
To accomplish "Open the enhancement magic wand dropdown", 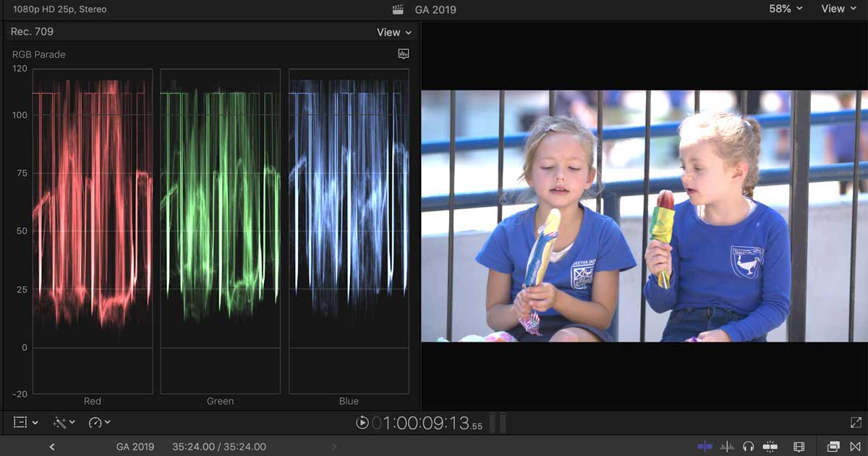I will pos(64,422).
